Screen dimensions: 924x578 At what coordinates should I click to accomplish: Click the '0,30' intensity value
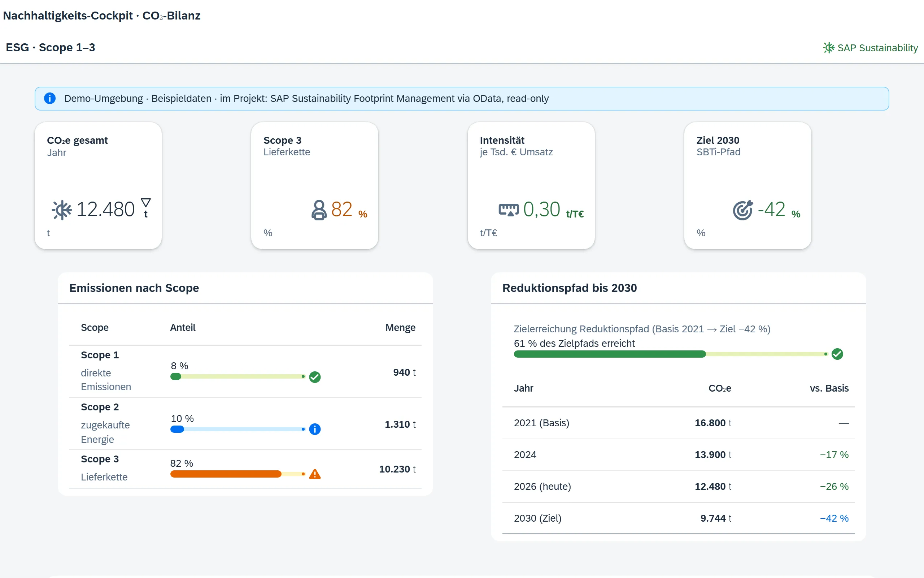541,210
